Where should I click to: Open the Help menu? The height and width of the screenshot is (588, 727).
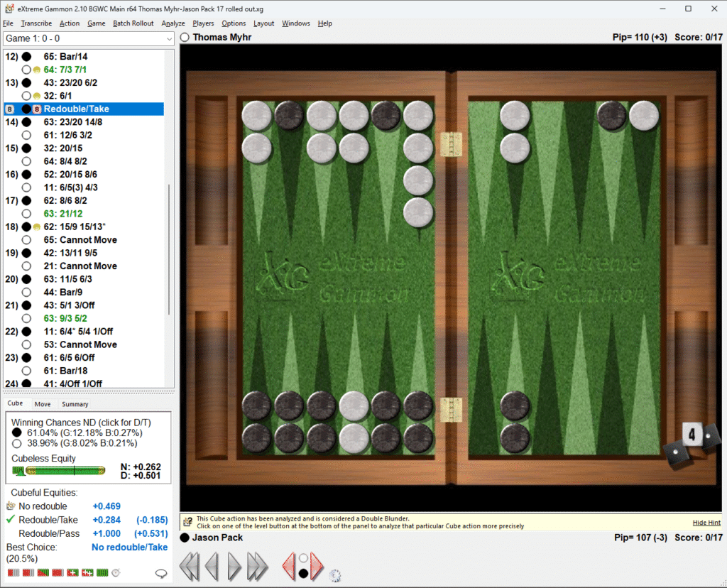point(324,23)
